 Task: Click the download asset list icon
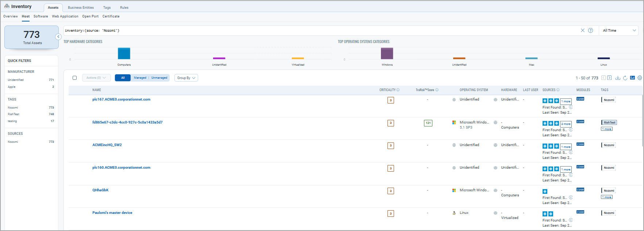[618, 78]
